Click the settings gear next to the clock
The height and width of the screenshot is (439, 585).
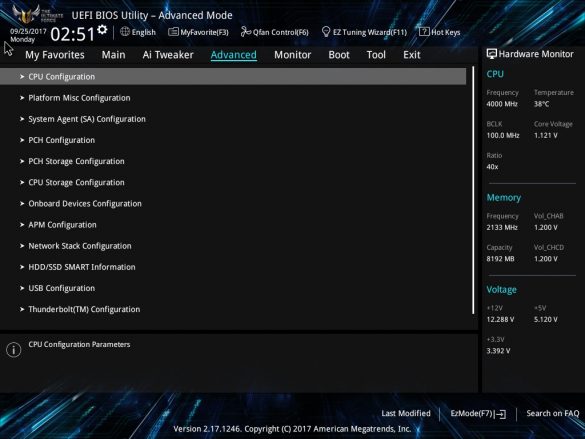(102, 29)
